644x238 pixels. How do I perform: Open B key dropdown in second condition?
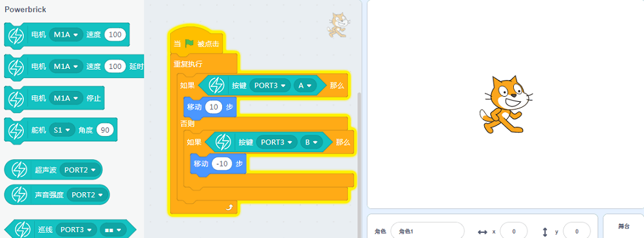(311, 143)
